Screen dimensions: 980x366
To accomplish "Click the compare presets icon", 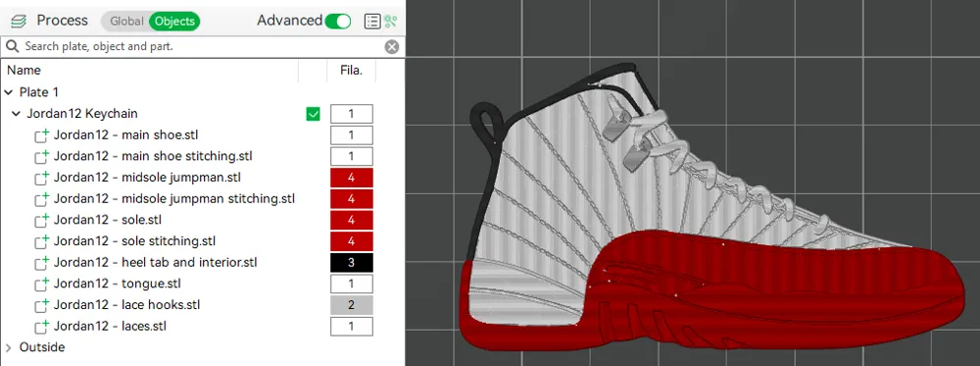I will (x=391, y=22).
